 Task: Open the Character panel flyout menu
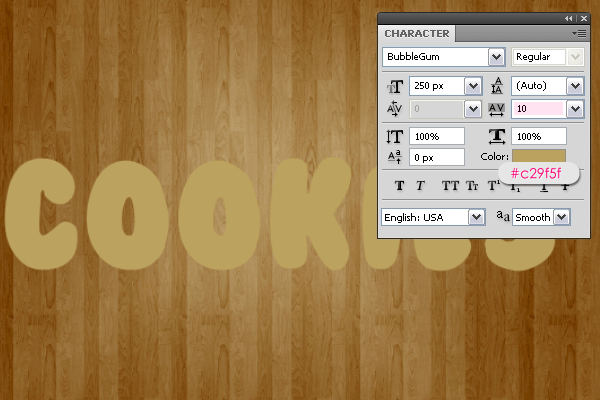(x=579, y=34)
